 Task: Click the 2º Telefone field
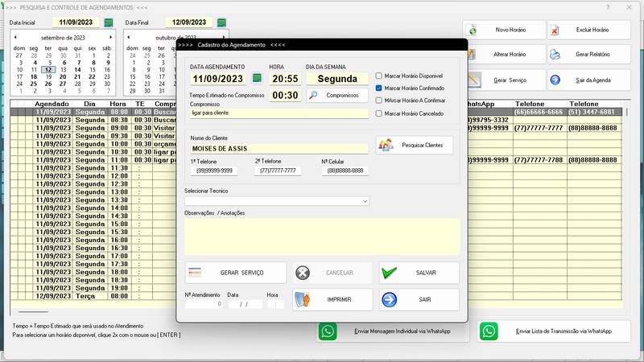pyautogui.click(x=278, y=171)
